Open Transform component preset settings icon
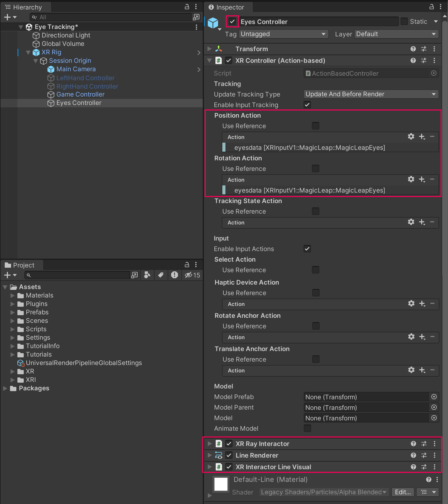 [x=424, y=49]
